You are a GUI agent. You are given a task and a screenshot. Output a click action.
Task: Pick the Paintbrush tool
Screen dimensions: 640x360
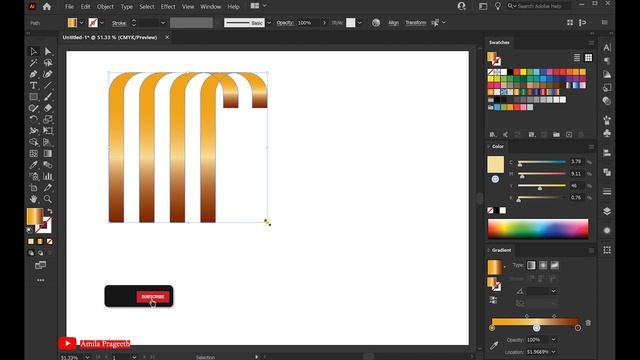(x=48, y=97)
